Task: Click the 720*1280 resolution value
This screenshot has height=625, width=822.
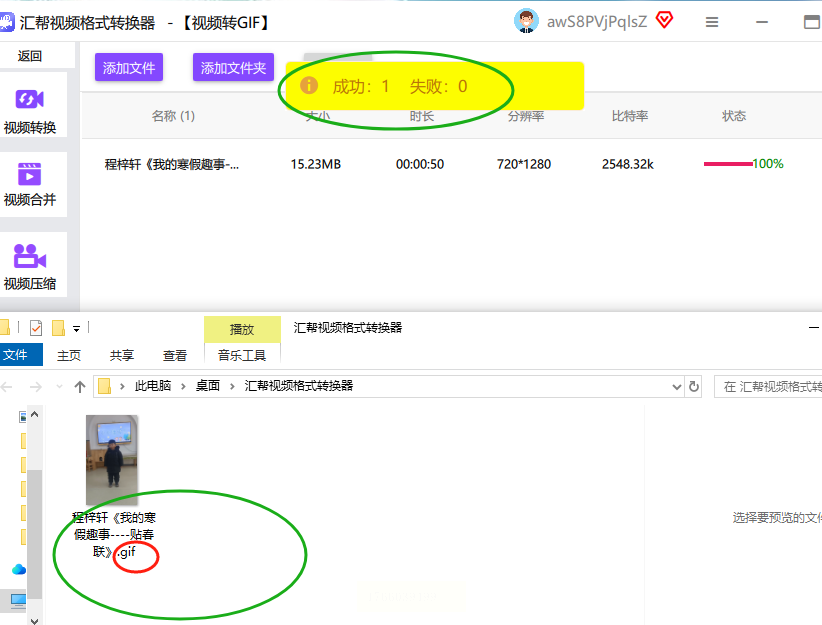Action: click(x=524, y=165)
